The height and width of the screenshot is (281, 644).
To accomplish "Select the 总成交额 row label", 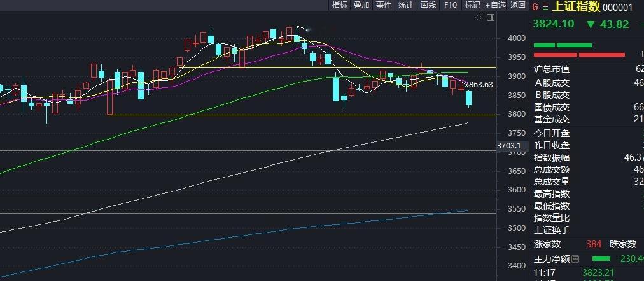I will point(552,169).
